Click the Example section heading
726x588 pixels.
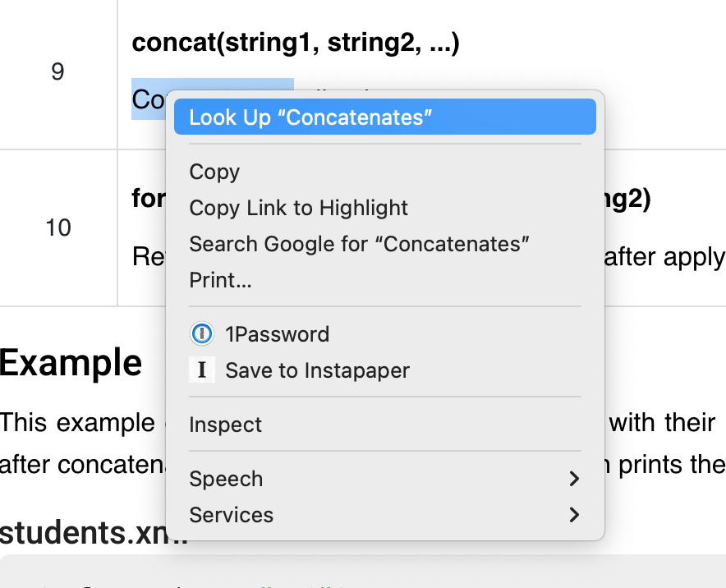tap(71, 362)
